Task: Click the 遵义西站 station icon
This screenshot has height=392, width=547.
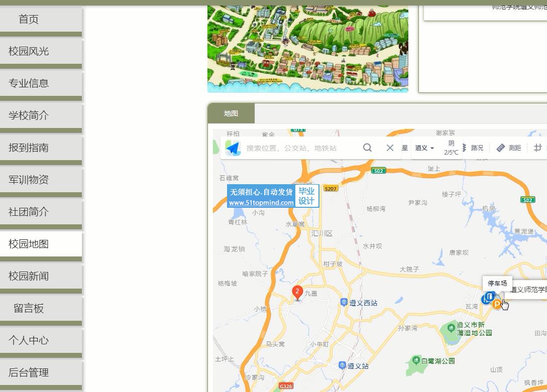Action: [x=344, y=302]
